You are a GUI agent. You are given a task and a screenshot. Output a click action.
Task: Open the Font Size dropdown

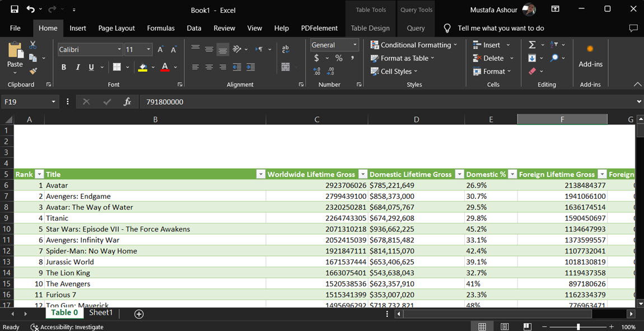click(x=148, y=49)
